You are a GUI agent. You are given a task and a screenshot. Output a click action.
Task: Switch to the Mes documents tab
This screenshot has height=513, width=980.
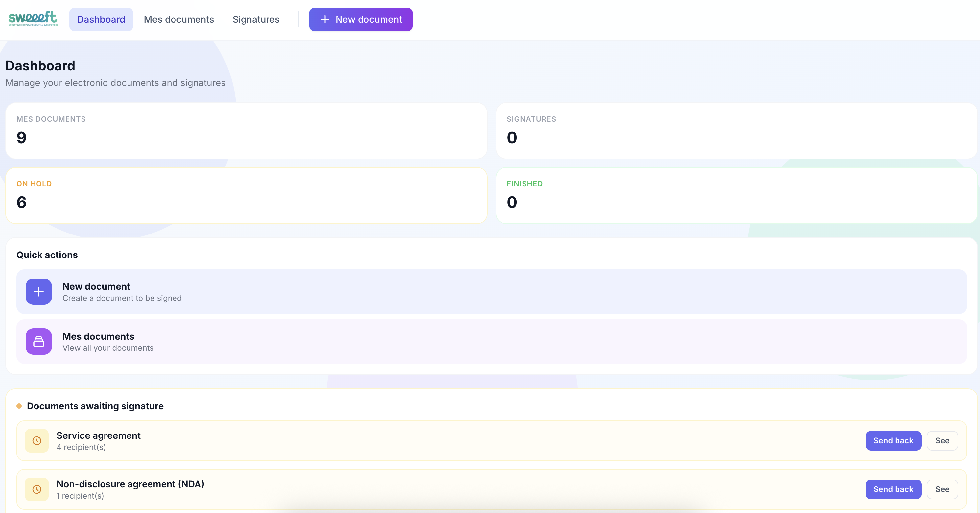[179, 19]
